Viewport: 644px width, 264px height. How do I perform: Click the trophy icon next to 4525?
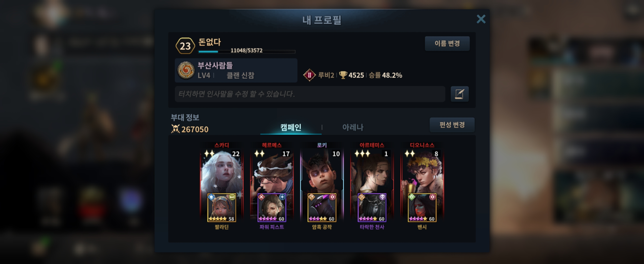click(x=343, y=75)
